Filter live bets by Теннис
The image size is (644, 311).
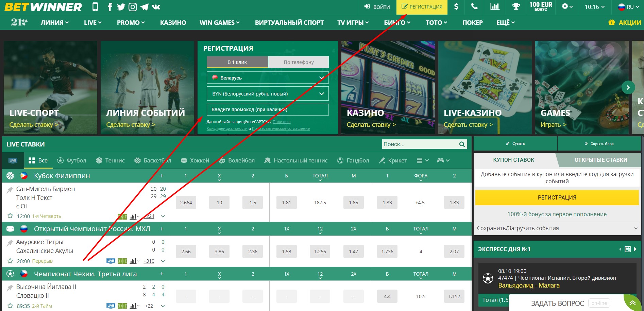pyautogui.click(x=110, y=160)
